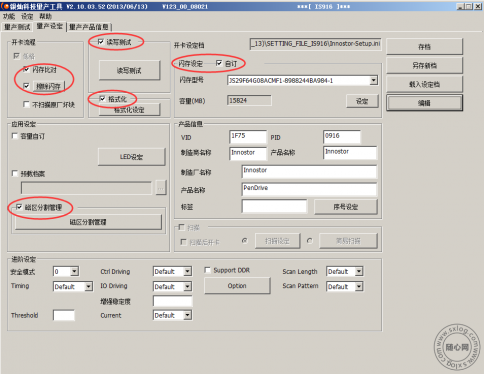
Task: Click the PID input field
Action: (342, 136)
